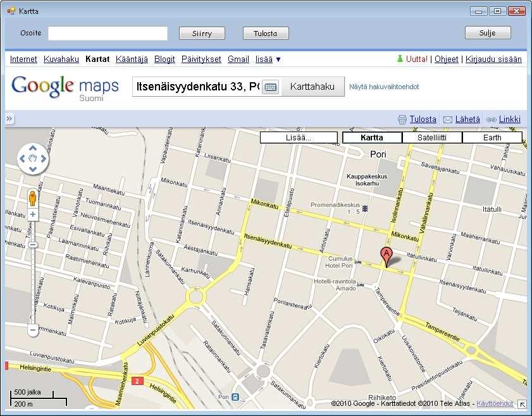This screenshot has width=532, height=416.
Task: Click the envelope icon next to Lähetä
Action: tap(448, 119)
